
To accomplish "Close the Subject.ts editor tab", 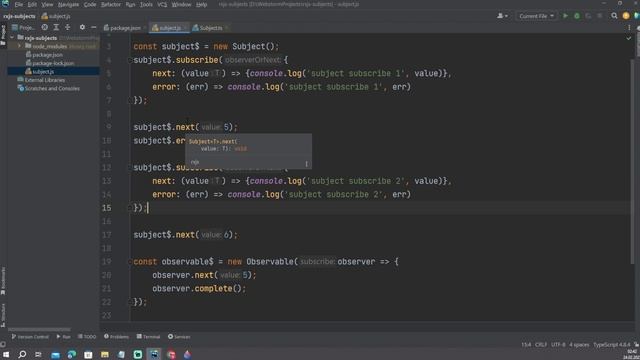I will pyautogui.click(x=227, y=28).
